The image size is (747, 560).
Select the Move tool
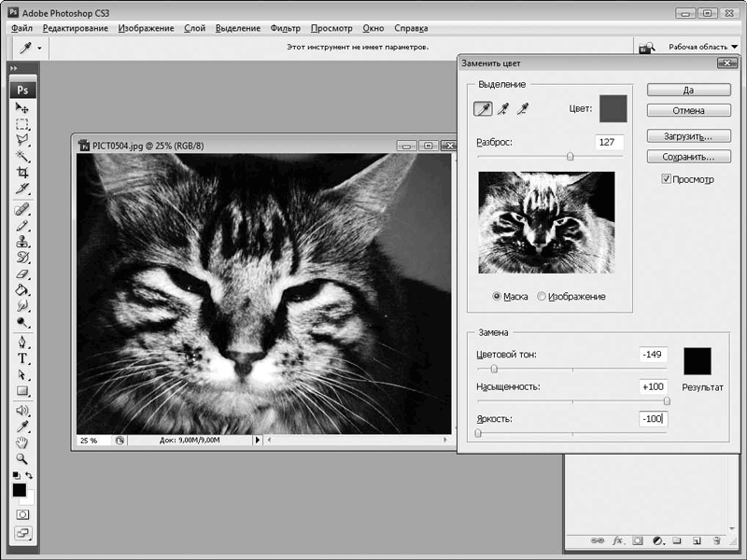(x=22, y=109)
